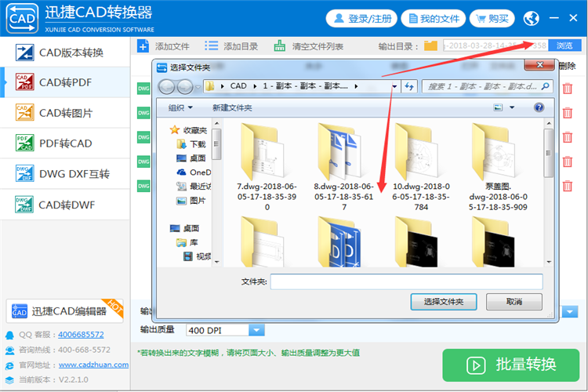Select the 7.dwg-2018-06-05 folder

pyautogui.click(x=267, y=167)
